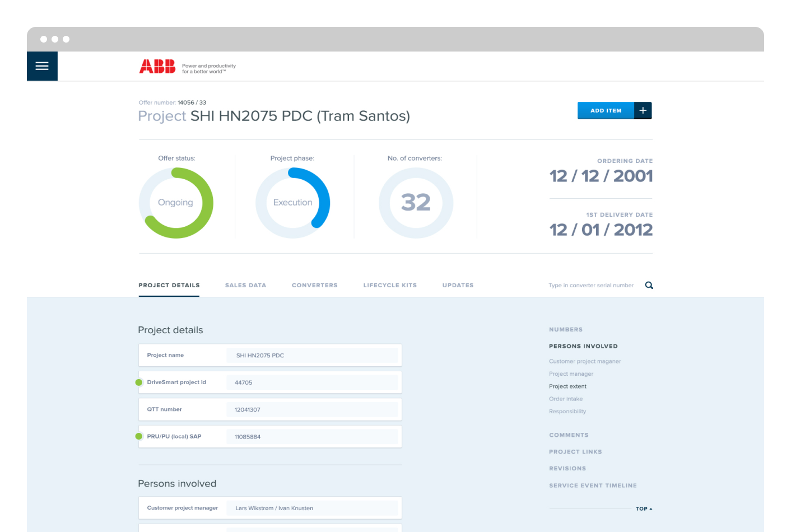Open the Converters tab
This screenshot has height=532, width=791.
[314, 286]
